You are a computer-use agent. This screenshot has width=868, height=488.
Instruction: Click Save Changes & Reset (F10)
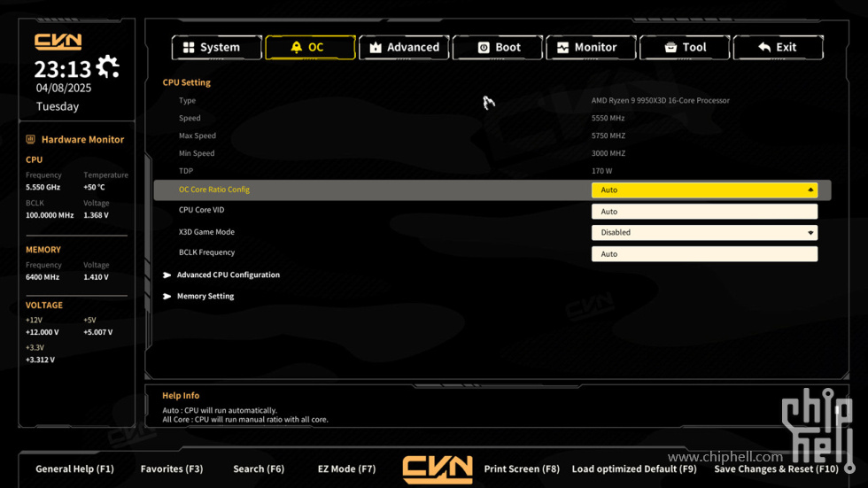[776, 469]
